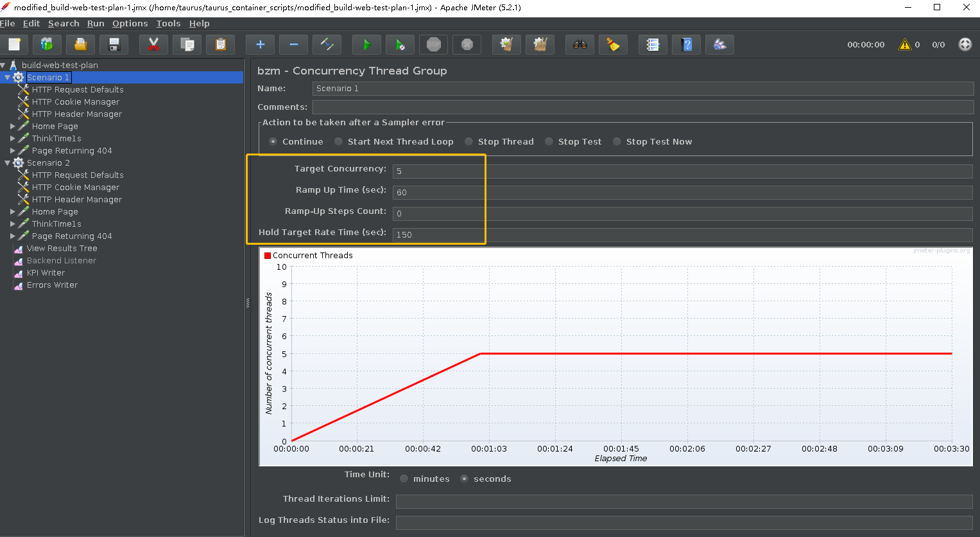
Task: Expand ThinkTime1s under Scenario 1
Action: click(13, 138)
